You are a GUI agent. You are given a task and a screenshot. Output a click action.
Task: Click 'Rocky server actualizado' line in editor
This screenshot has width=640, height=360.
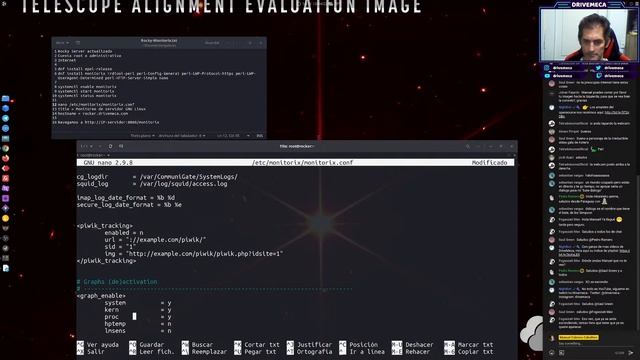click(x=84, y=51)
